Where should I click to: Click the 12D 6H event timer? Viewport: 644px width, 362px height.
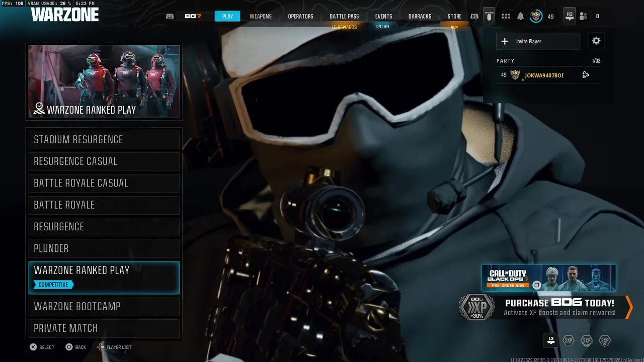[x=382, y=26]
